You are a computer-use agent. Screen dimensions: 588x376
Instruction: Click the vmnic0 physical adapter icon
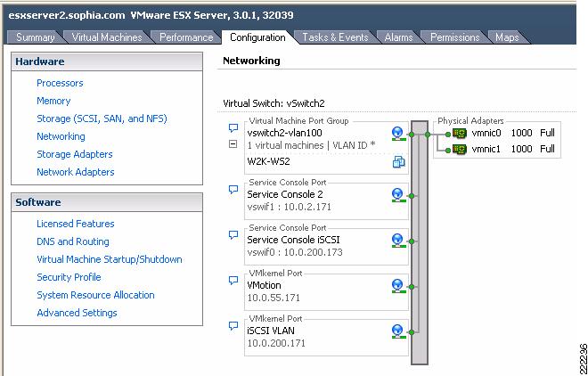460,133
